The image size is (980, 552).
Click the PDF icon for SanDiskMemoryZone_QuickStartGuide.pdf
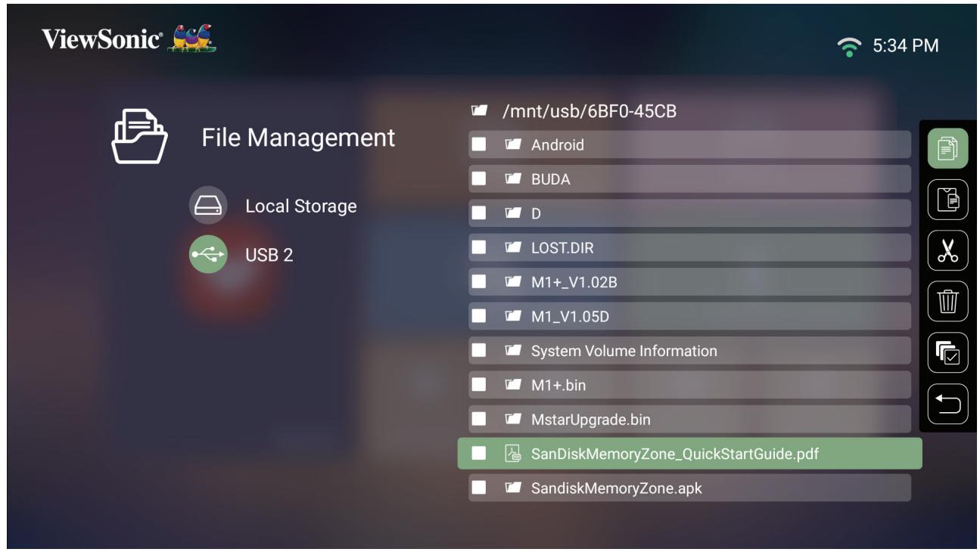512,454
